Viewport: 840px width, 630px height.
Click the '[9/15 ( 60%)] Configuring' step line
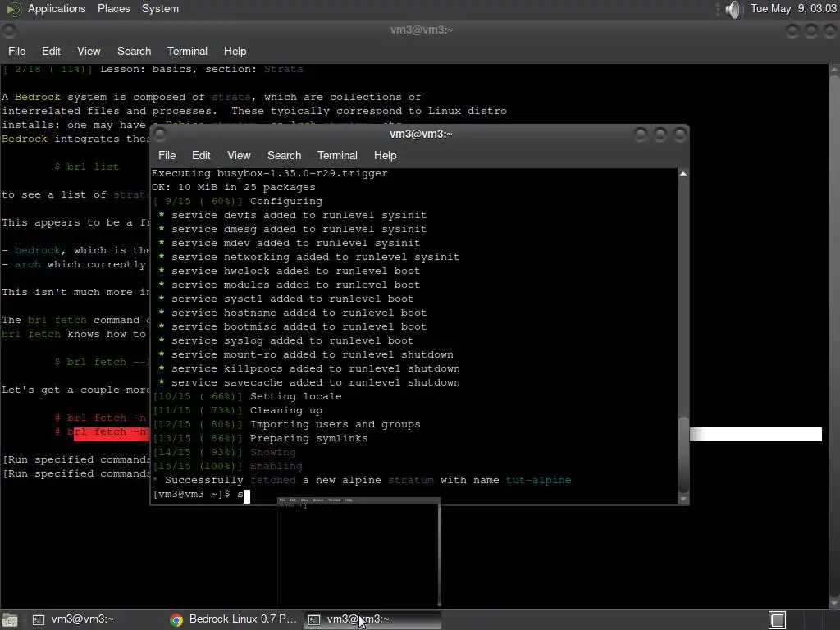click(x=237, y=201)
